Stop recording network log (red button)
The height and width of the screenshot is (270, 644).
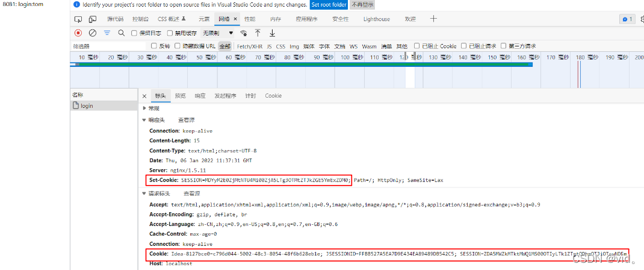[x=78, y=33]
